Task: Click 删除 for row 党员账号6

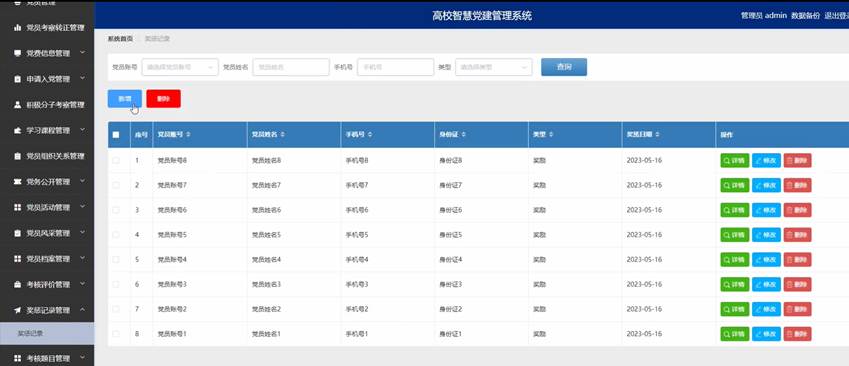Action: tap(797, 210)
